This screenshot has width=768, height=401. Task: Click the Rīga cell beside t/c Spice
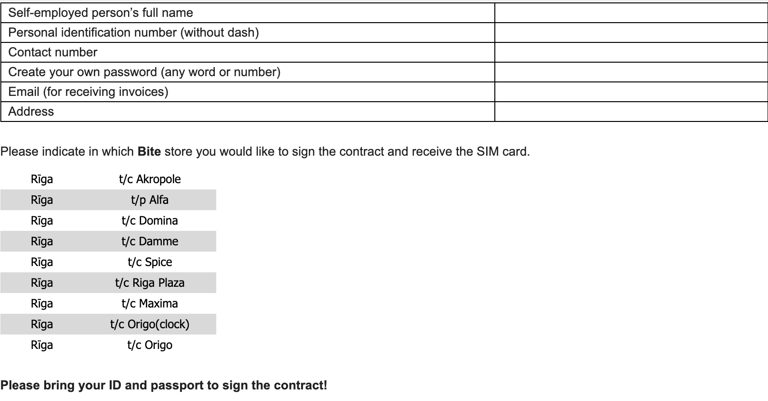pyautogui.click(x=42, y=262)
